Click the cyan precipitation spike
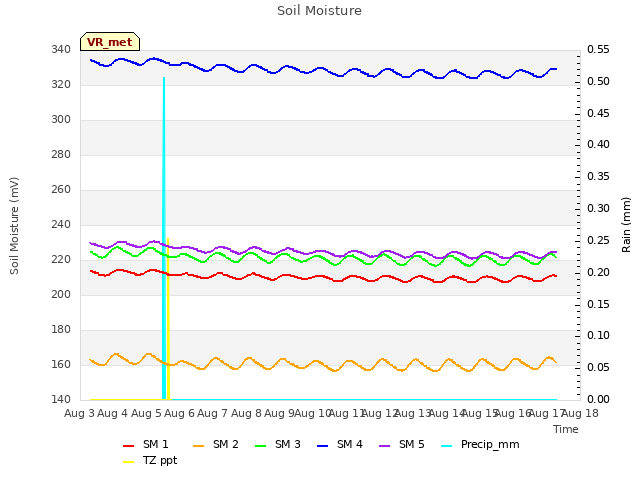The image size is (640, 480). [164, 238]
